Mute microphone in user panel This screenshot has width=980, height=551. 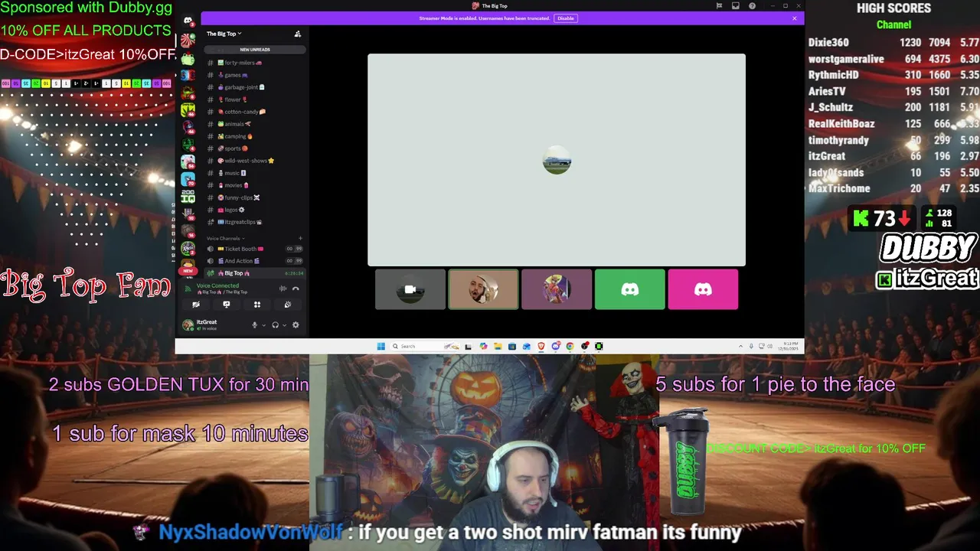(254, 325)
